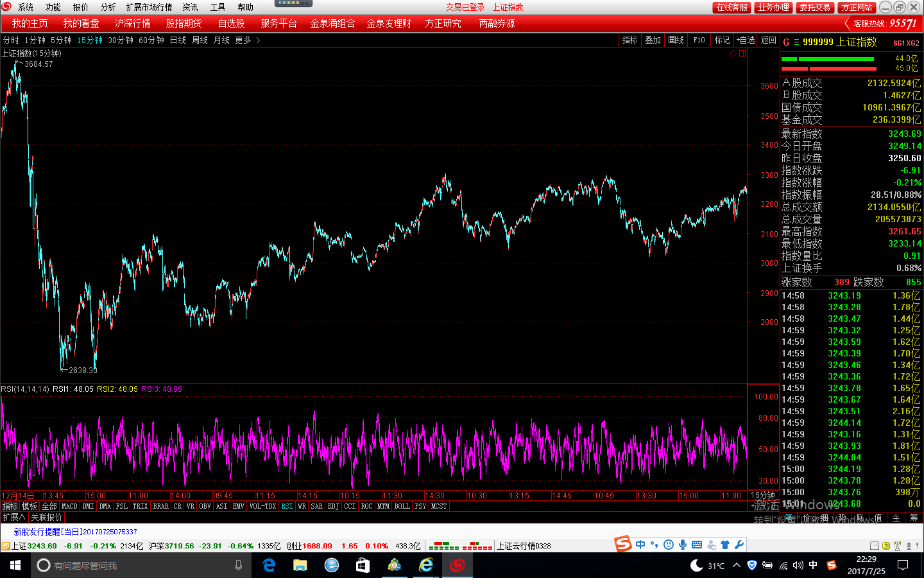Click the 方正网站 button
The width and height of the screenshot is (924, 578).
click(857, 7)
